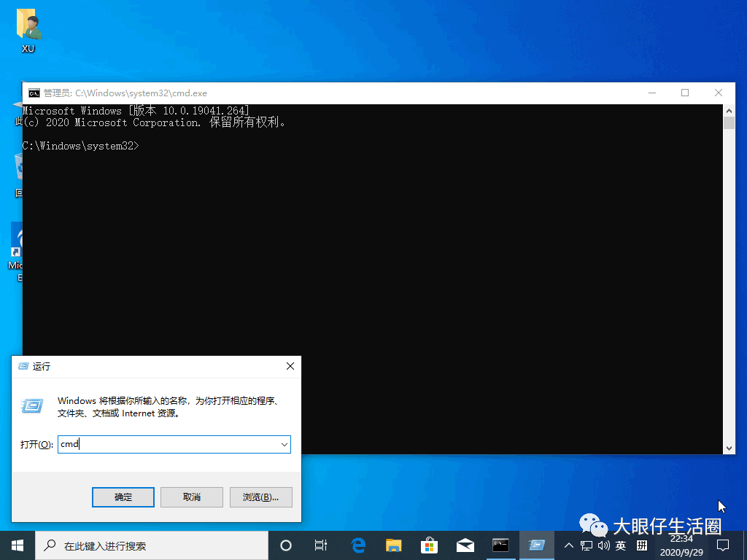Click the network tray icon
The image size is (747, 560).
(587, 545)
